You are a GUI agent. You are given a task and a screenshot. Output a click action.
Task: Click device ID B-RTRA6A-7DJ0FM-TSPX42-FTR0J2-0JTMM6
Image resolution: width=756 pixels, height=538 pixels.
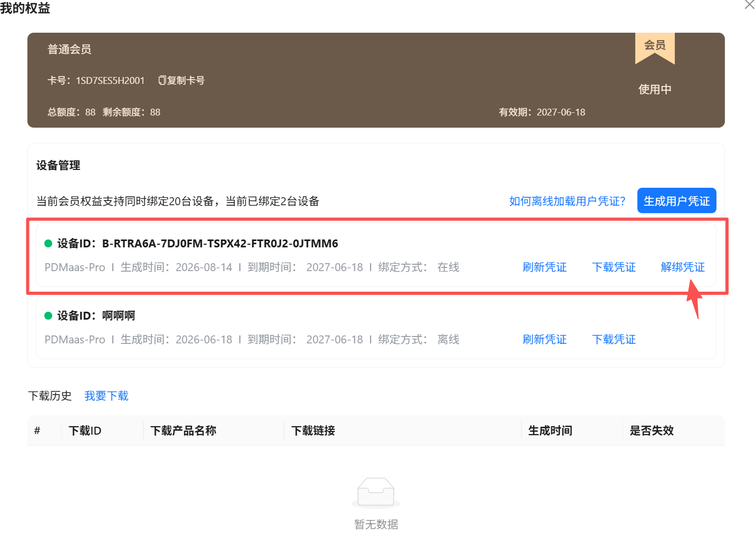(x=220, y=243)
